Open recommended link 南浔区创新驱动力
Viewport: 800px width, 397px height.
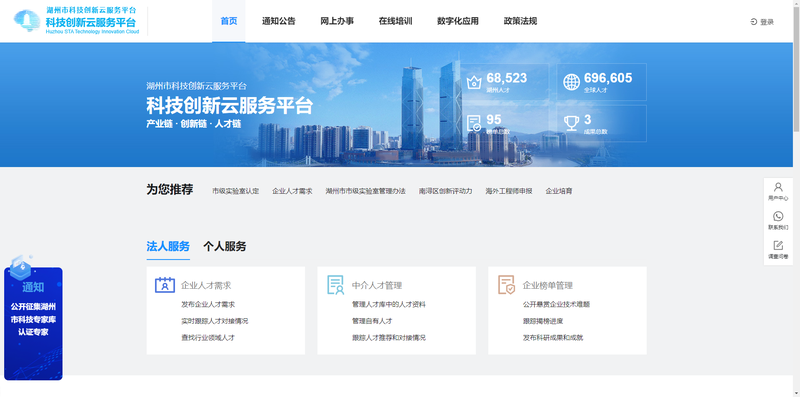tap(445, 191)
